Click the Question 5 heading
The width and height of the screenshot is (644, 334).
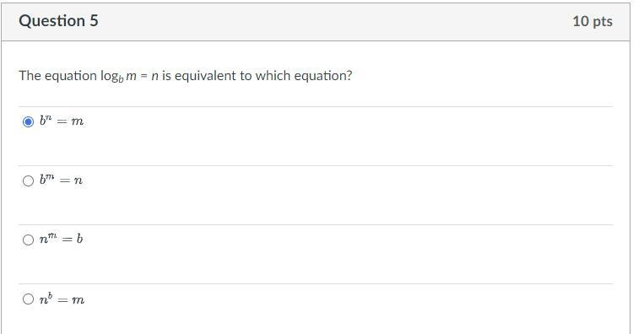(x=58, y=21)
